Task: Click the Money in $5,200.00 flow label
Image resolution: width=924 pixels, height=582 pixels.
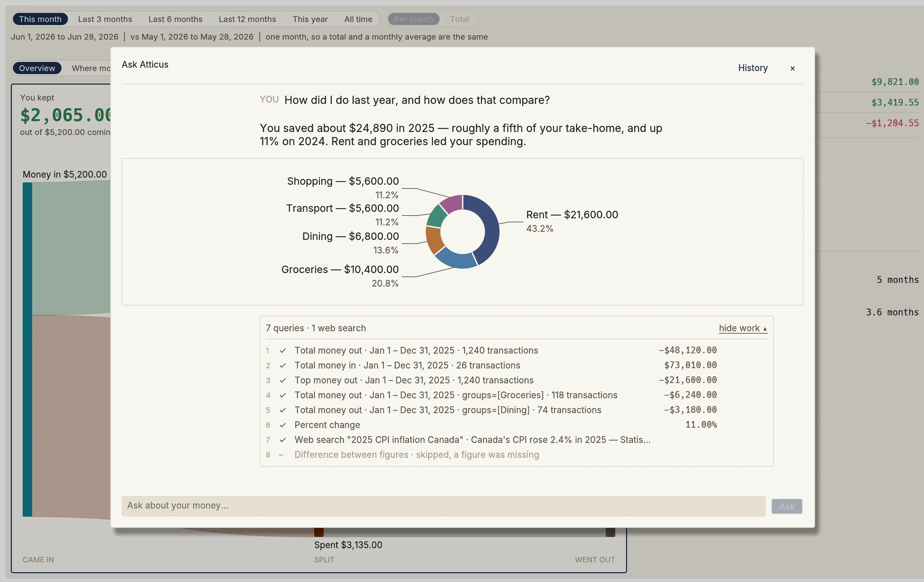Action: (65, 175)
